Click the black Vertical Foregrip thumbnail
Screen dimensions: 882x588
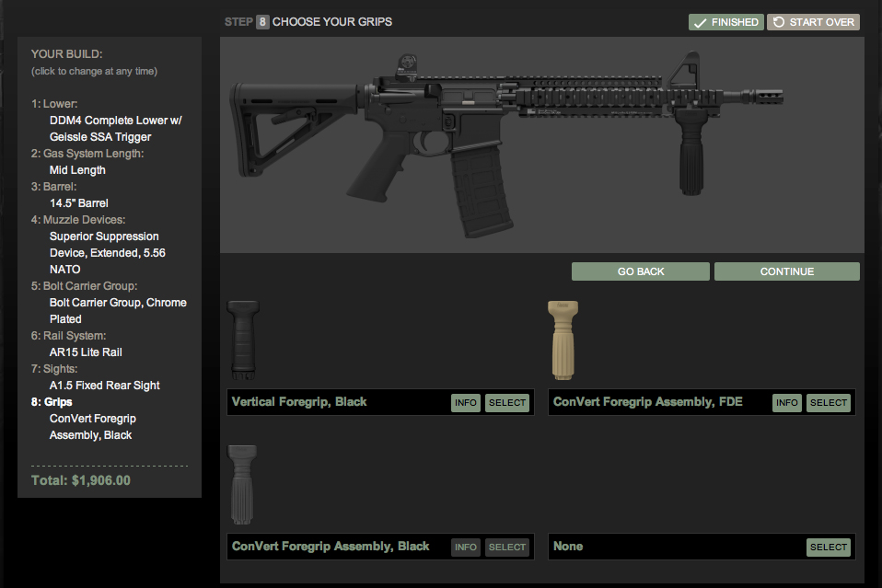(243, 340)
